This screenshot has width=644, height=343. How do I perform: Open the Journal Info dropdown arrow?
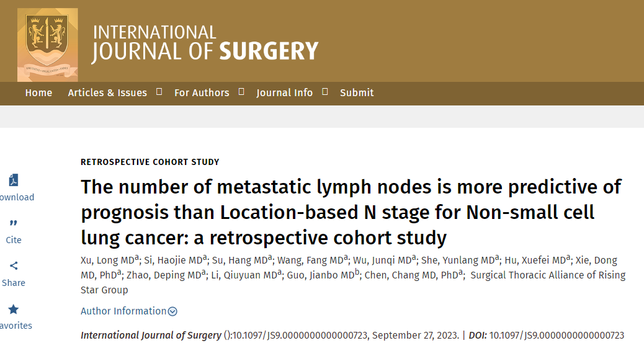[x=325, y=92]
